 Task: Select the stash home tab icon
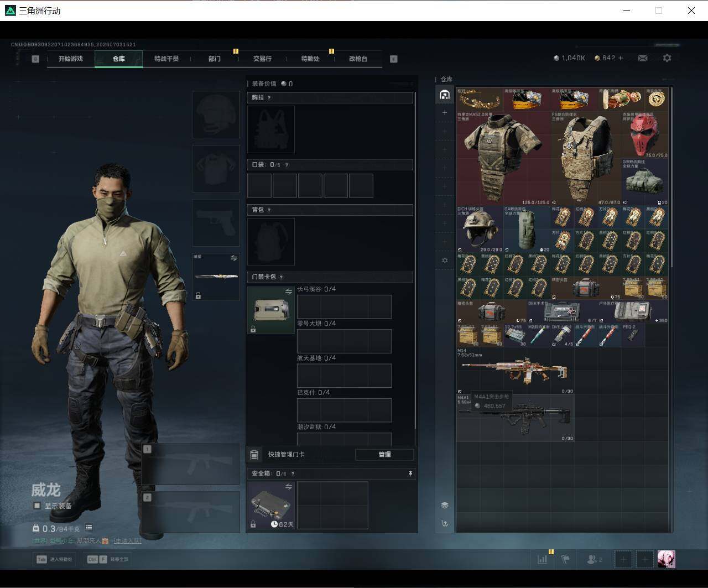445,95
